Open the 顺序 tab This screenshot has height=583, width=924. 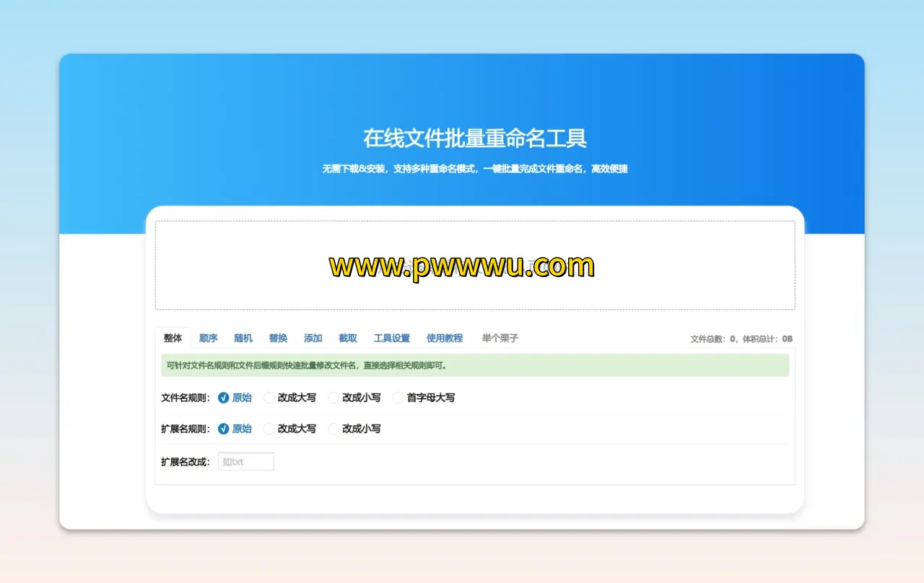208,338
